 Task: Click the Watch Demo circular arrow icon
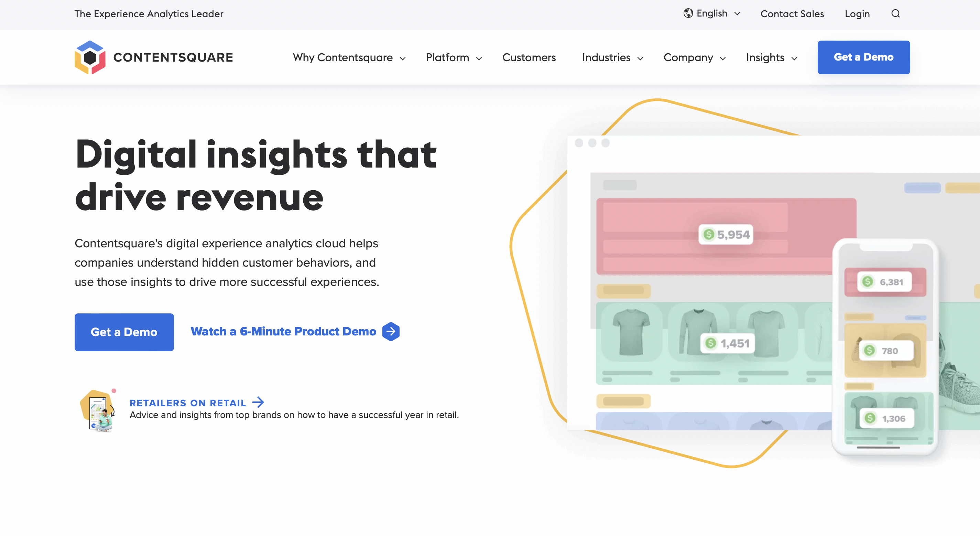[390, 331]
